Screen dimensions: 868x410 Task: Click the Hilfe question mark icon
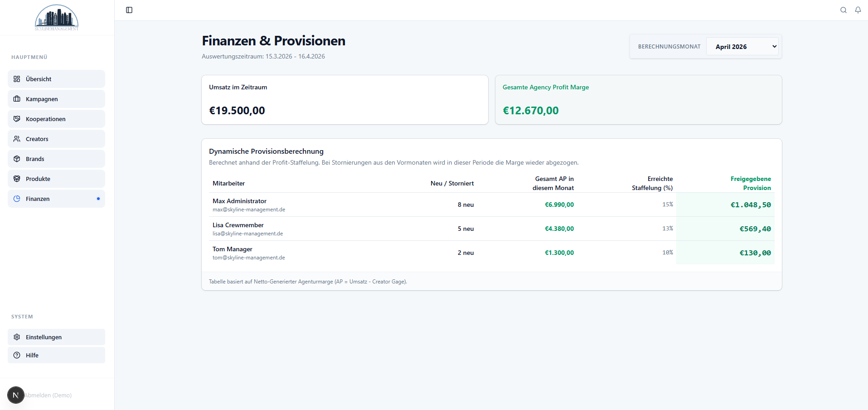click(x=17, y=355)
